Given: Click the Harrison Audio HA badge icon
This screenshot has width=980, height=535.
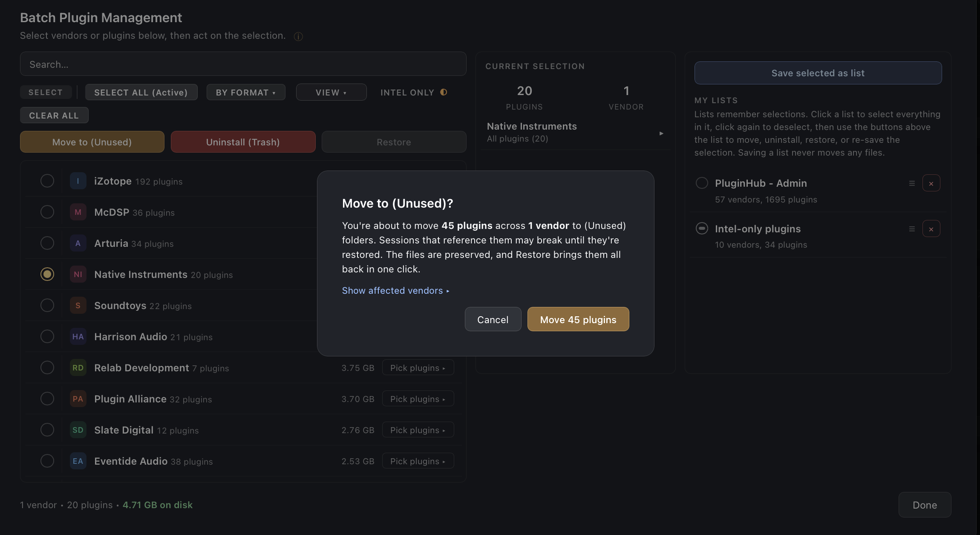Looking at the screenshot, I should [x=78, y=337].
